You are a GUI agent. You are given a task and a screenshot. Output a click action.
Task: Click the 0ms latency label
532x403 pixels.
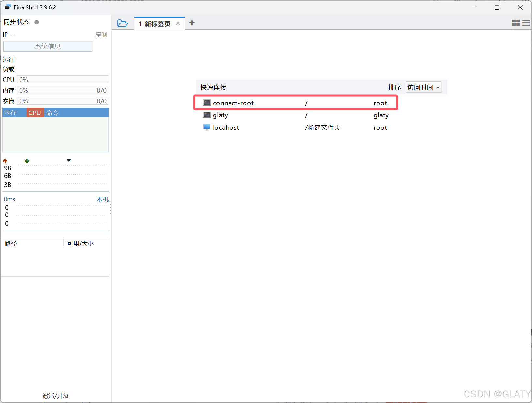pos(9,199)
